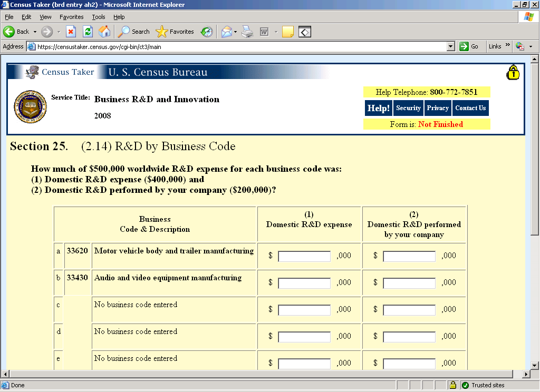Open the Favorites menu in menu bar
540x392 pixels.
tap(72, 17)
